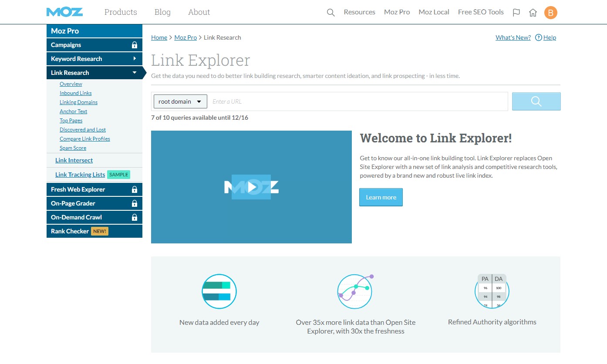Select On-Demand Crawl in sidebar
Viewport: 607px width, 364px height.
coord(94,217)
